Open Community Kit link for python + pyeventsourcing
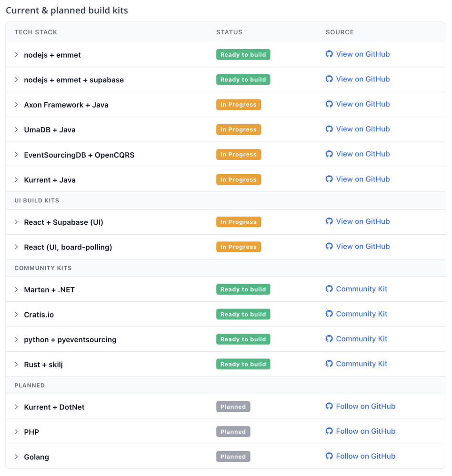Image resolution: width=452 pixels, height=476 pixels. click(362, 338)
